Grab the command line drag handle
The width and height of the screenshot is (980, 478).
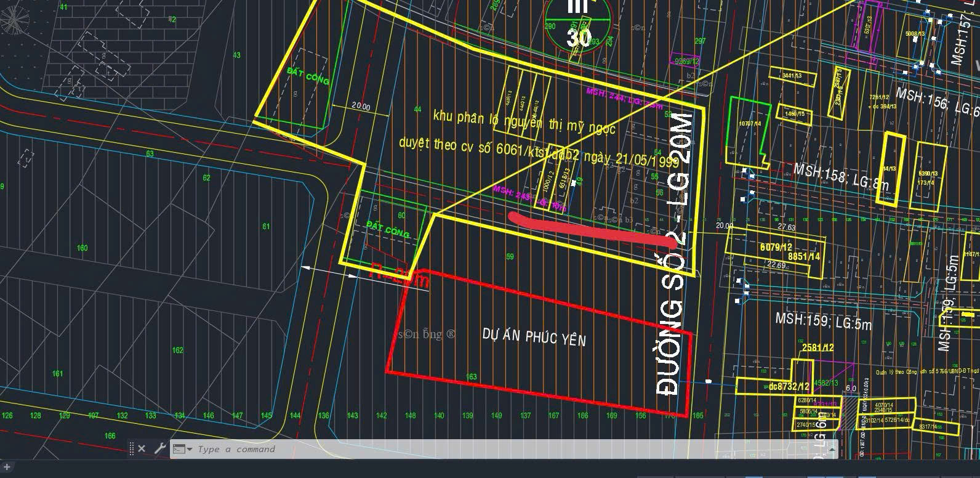pos(132,448)
